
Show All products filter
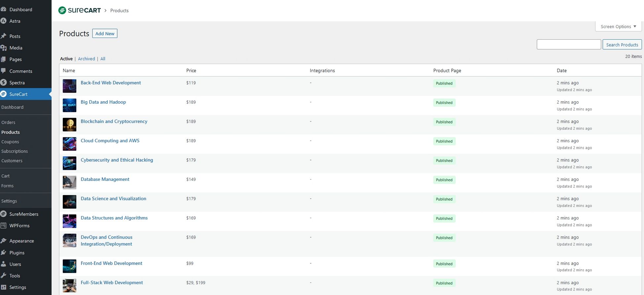[x=103, y=59]
